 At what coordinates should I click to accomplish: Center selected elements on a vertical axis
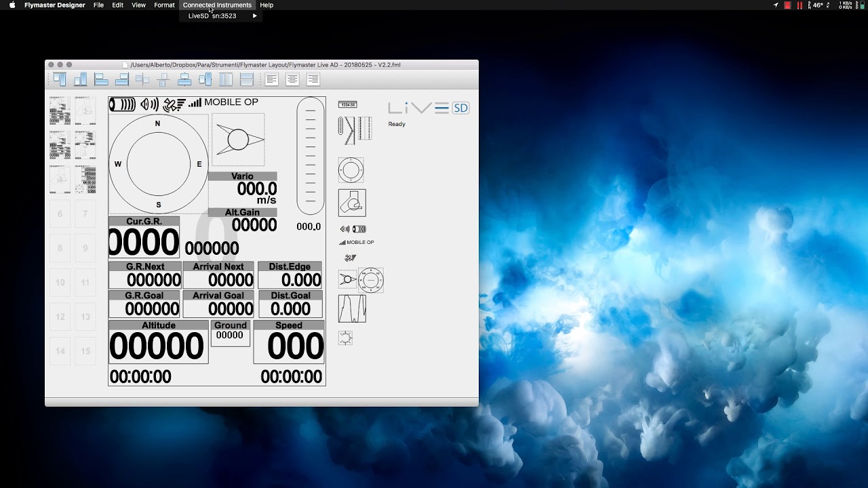[x=163, y=79]
